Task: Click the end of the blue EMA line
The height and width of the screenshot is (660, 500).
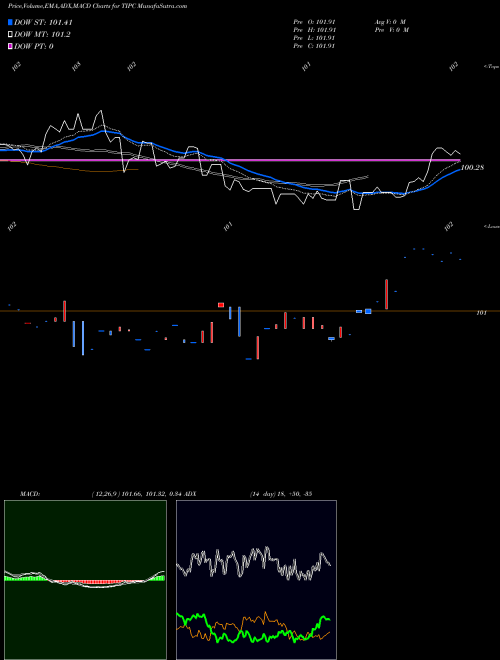Action: [x=460, y=169]
